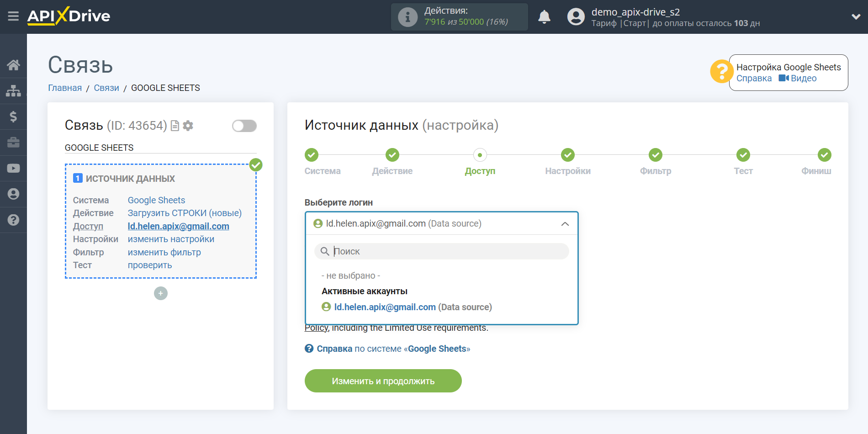868x434 pixels.
Task: Click demo_apix-drive_s2 username
Action: (x=635, y=12)
